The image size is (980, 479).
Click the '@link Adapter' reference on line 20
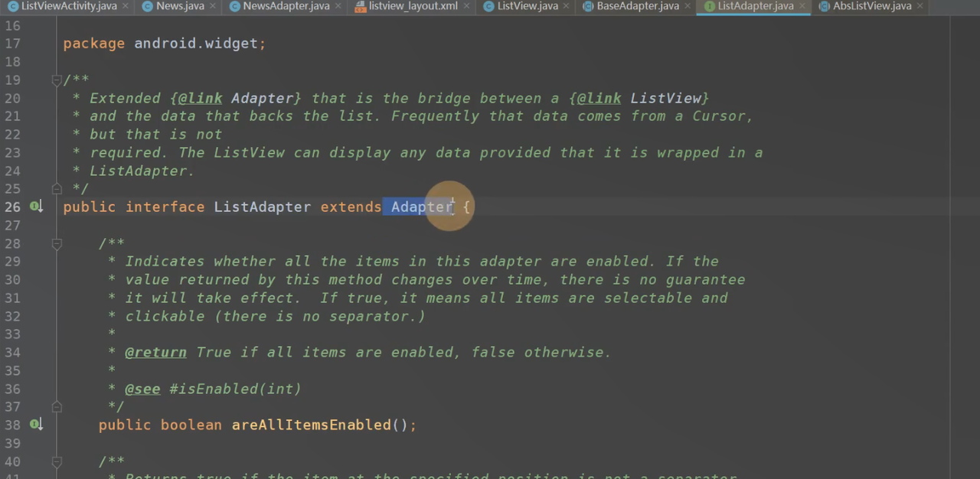(237, 98)
